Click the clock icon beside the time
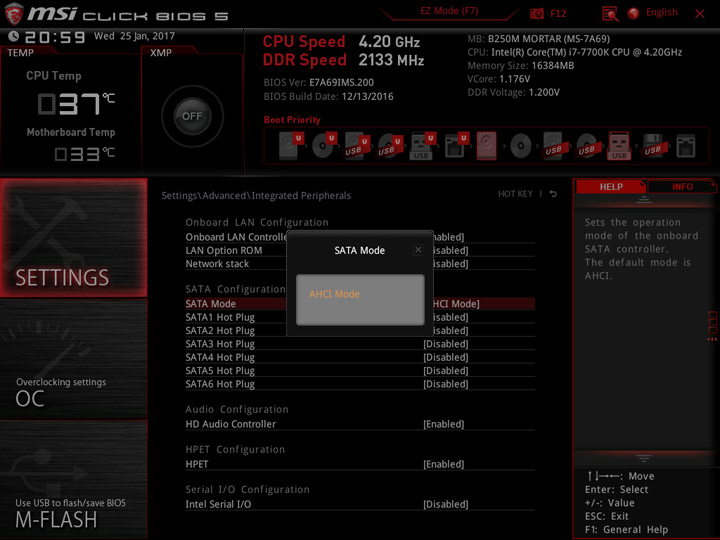 (13, 36)
